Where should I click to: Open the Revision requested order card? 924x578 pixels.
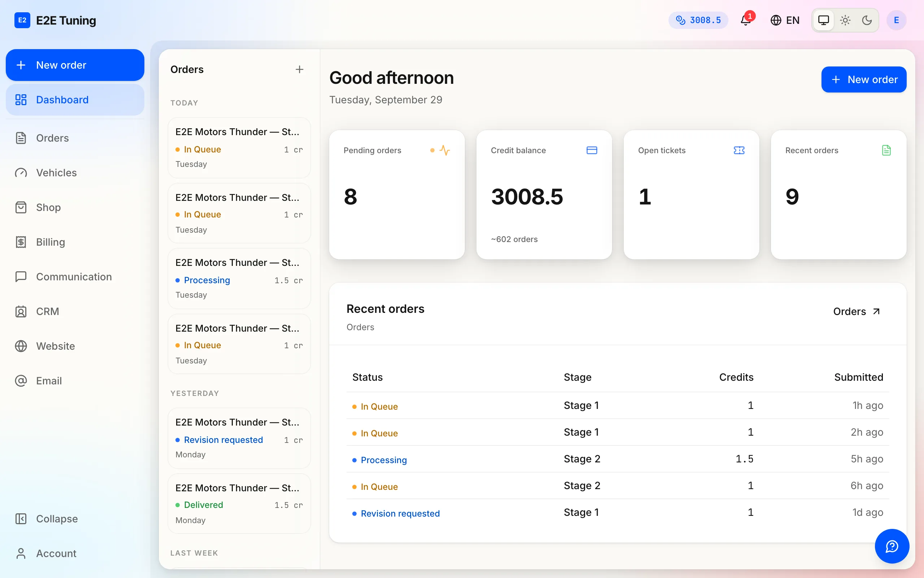[x=239, y=438]
